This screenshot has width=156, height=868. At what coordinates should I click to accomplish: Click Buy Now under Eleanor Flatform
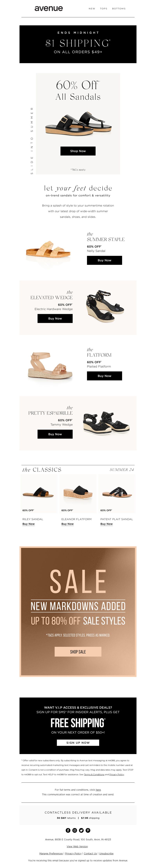(67, 524)
